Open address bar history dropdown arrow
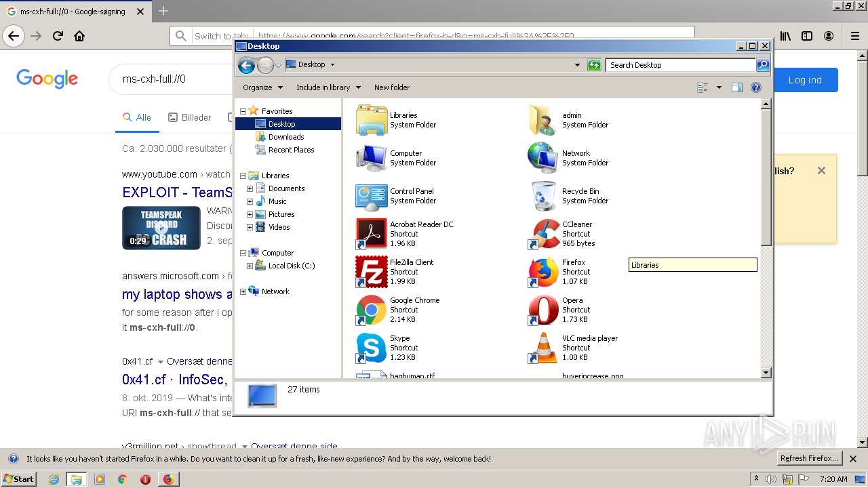Viewport: 868px width, 488px height. 577,65
